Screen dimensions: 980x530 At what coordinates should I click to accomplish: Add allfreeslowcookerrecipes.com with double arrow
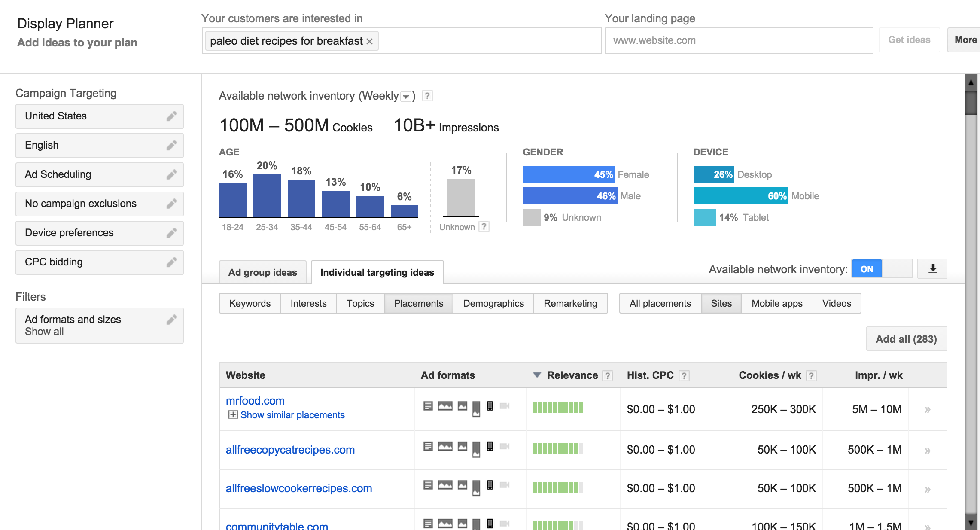click(928, 489)
